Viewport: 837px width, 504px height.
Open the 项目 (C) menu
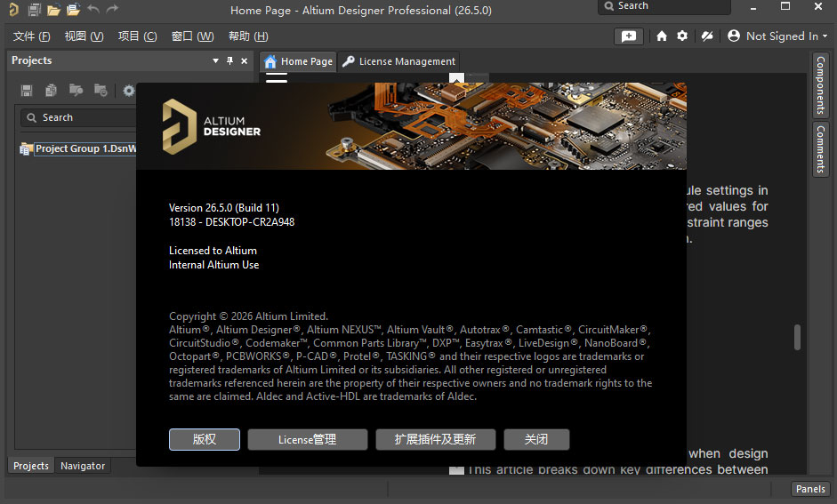[x=137, y=36]
